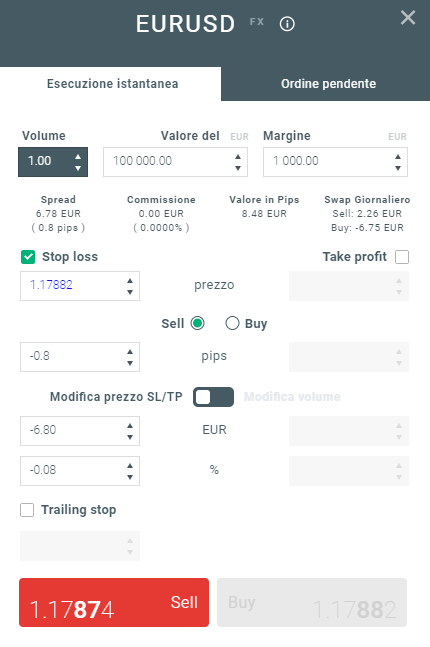Click the Stop loss price input field
The width and height of the screenshot is (430, 647).
pyautogui.click(x=80, y=286)
